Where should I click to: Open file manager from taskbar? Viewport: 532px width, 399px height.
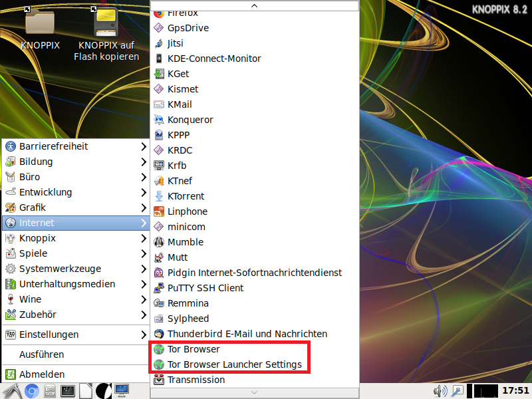coord(50,391)
